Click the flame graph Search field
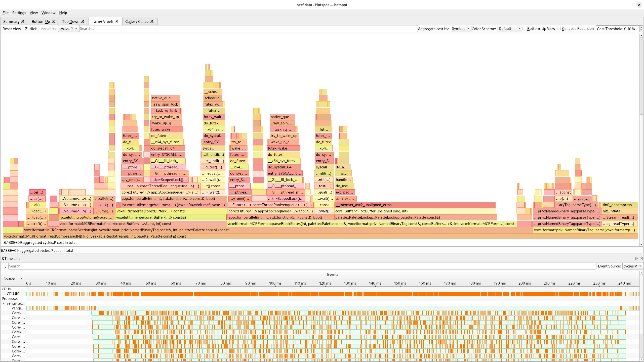The height and width of the screenshot is (362, 644). [248, 29]
